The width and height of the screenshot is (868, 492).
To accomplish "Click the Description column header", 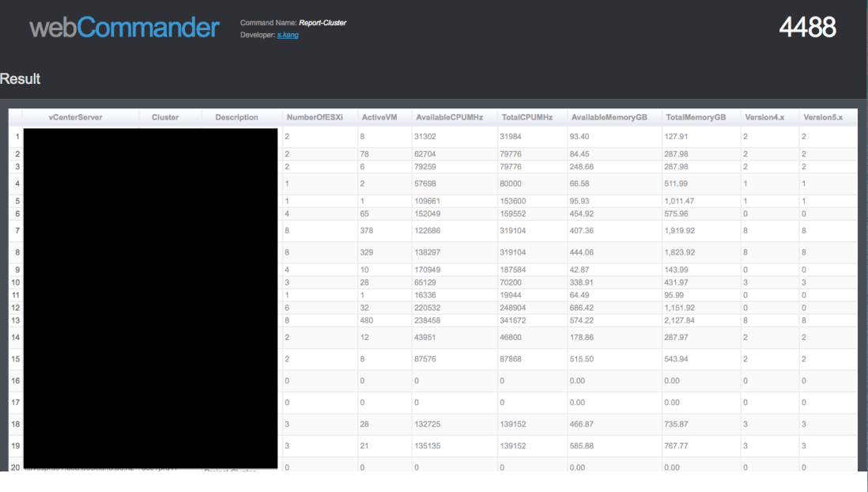I will (239, 117).
